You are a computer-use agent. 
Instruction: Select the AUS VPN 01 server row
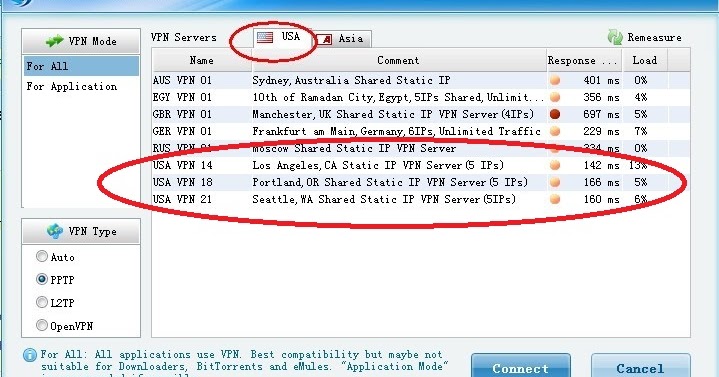click(x=421, y=80)
